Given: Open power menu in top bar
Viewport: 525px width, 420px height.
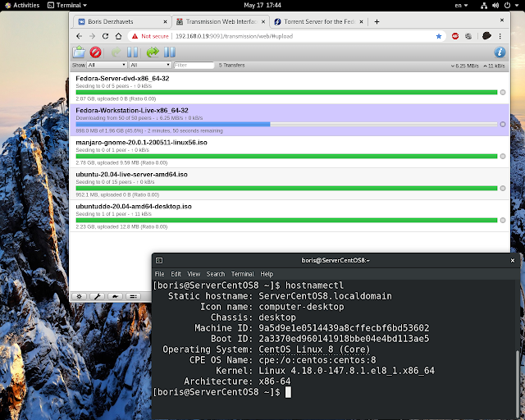Looking at the screenshot, I should click(x=507, y=6).
